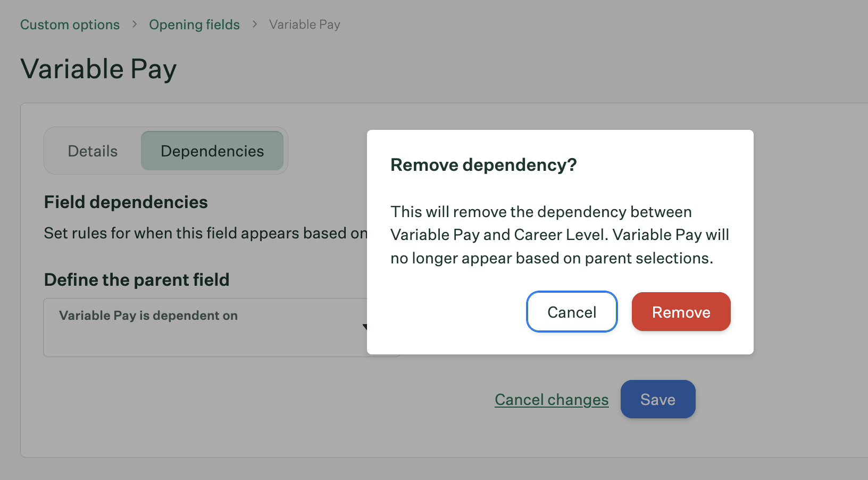Click the 'Define the parent field' heading

[x=137, y=280]
